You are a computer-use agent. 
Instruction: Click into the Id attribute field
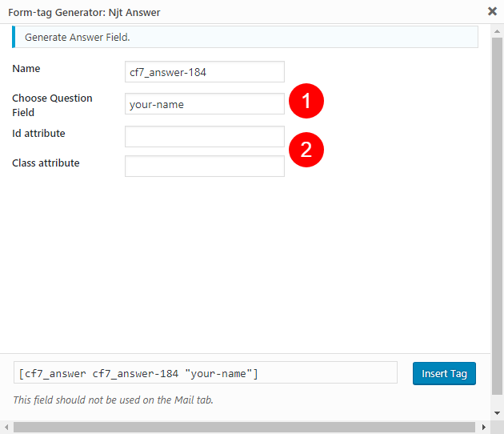205,136
